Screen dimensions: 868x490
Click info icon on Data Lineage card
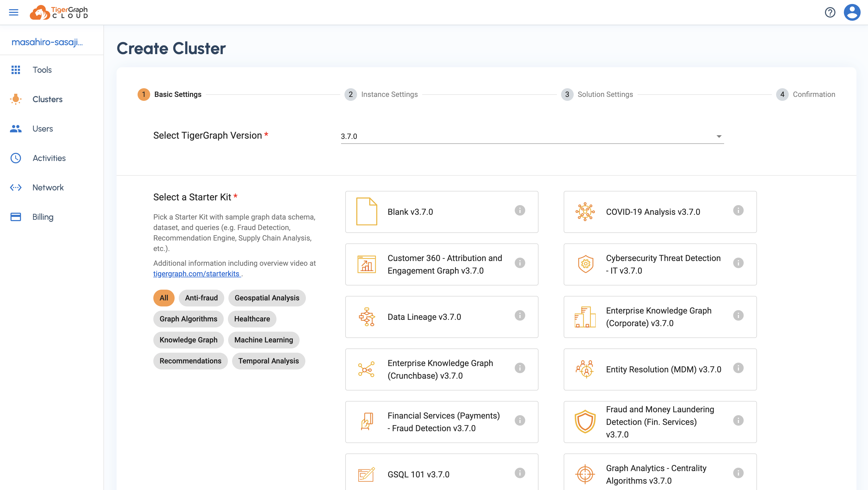520,316
